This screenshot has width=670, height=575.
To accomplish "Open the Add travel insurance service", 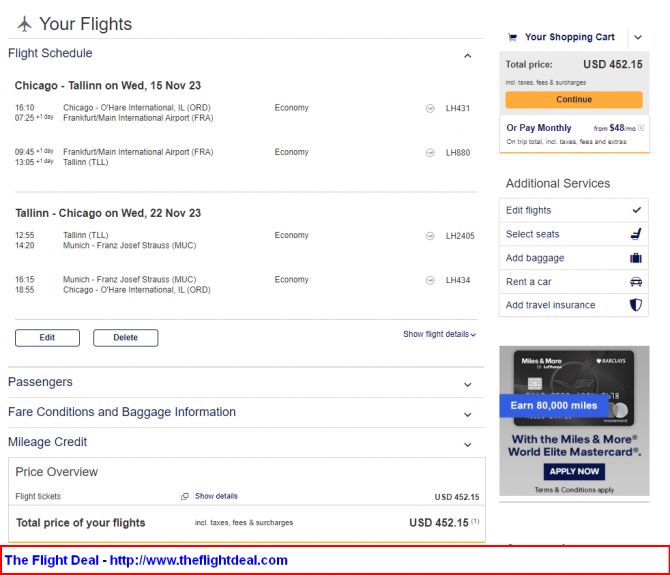I will tap(574, 305).
